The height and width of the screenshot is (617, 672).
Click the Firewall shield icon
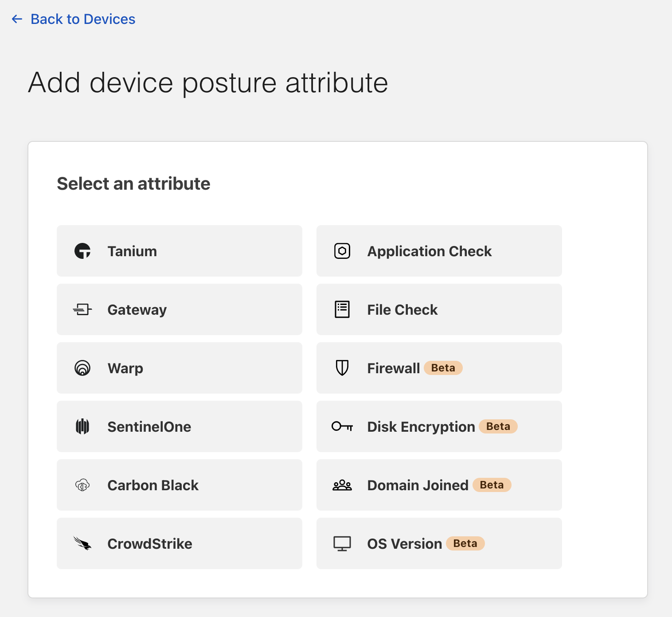342,368
